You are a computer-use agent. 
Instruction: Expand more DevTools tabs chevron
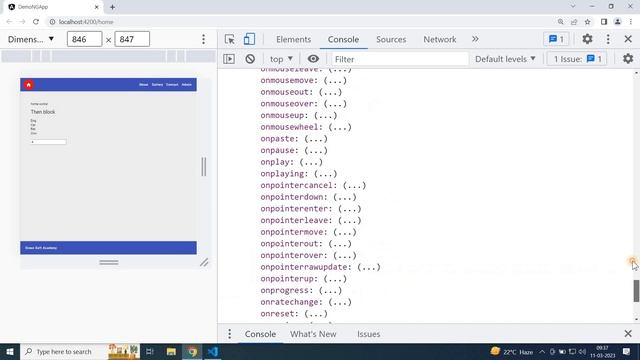coord(475,39)
